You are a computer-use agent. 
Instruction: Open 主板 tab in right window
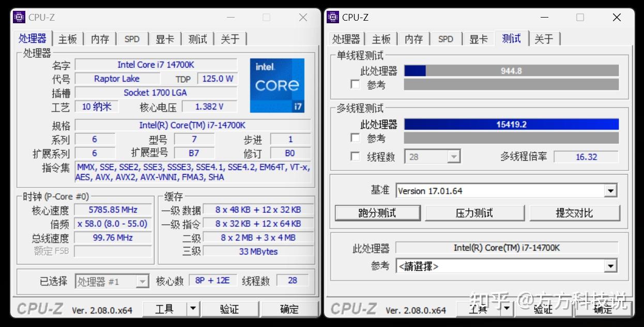(x=381, y=39)
